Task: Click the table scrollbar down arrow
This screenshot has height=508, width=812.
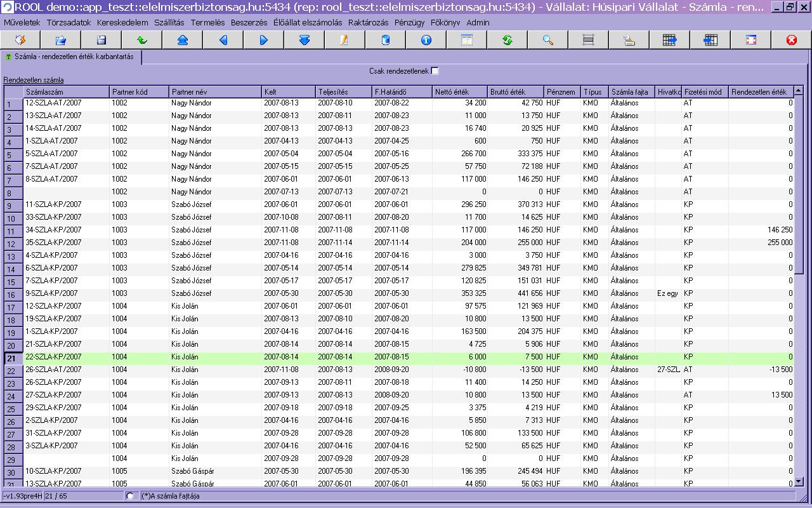Action: [799, 481]
